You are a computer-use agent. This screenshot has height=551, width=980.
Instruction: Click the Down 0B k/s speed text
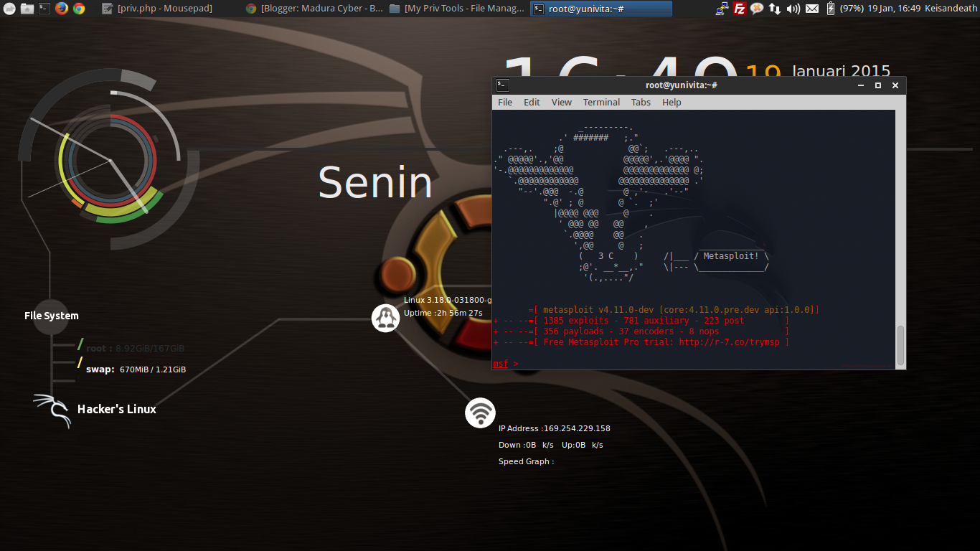pos(526,445)
